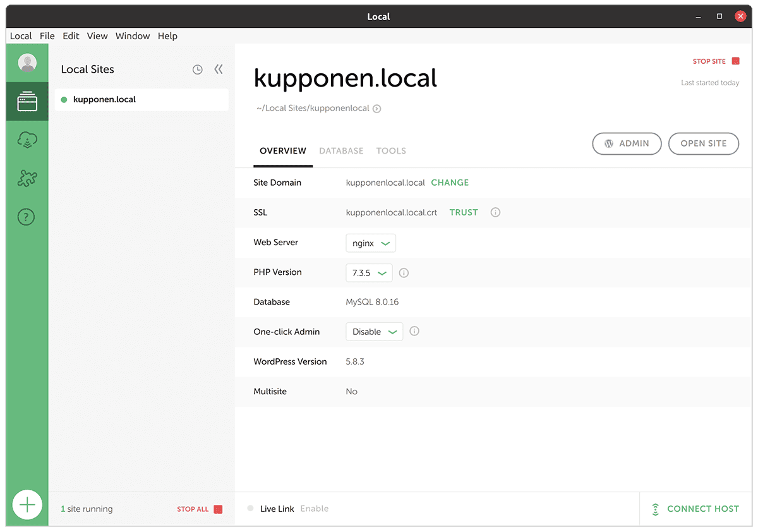Click the Local Sites heading
The image size is (758, 532).
click(88, 70)
